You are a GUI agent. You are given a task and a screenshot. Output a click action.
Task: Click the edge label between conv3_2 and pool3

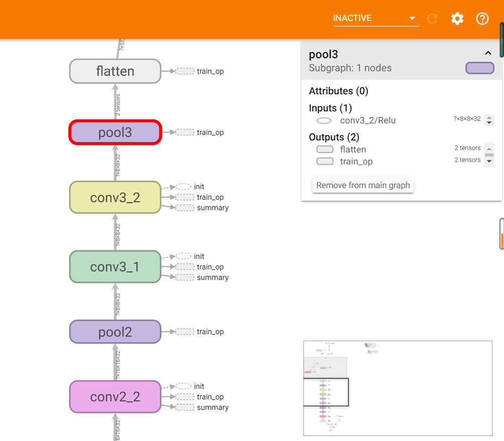(118, 166)
